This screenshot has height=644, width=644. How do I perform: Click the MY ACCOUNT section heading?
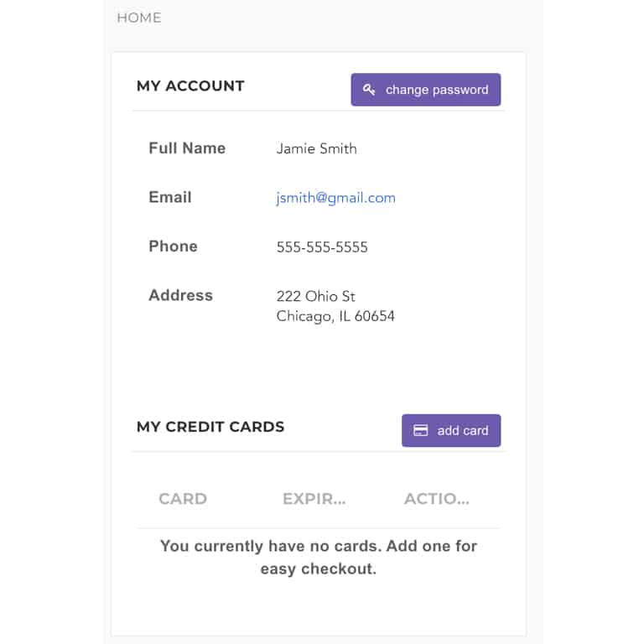click(x=190, y=86)
